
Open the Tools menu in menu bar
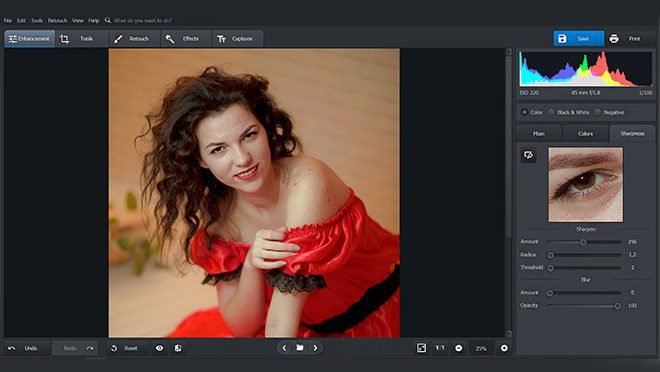pyautogui.click(x=37, y=20)
